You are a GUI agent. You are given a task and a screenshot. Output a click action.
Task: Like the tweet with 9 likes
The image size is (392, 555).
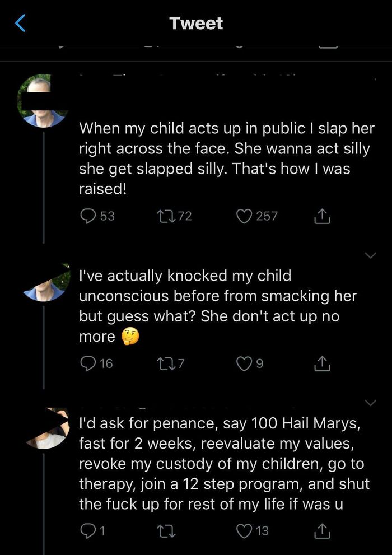pos(243,363)
